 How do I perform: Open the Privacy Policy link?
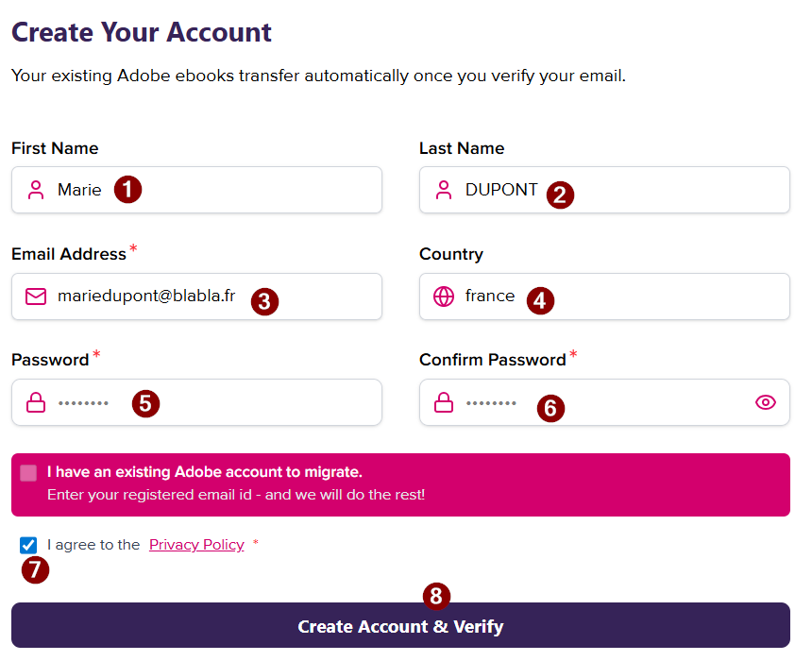[196, 545]
